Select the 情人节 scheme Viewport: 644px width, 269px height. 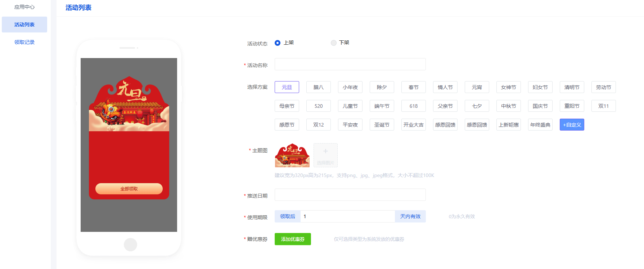(445, 87)
